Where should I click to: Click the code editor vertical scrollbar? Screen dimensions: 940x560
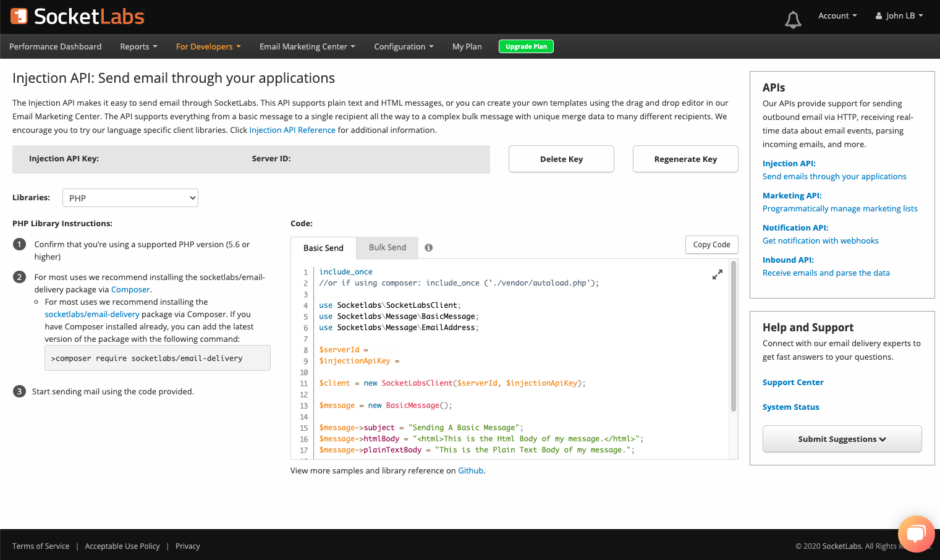point(734,337)
